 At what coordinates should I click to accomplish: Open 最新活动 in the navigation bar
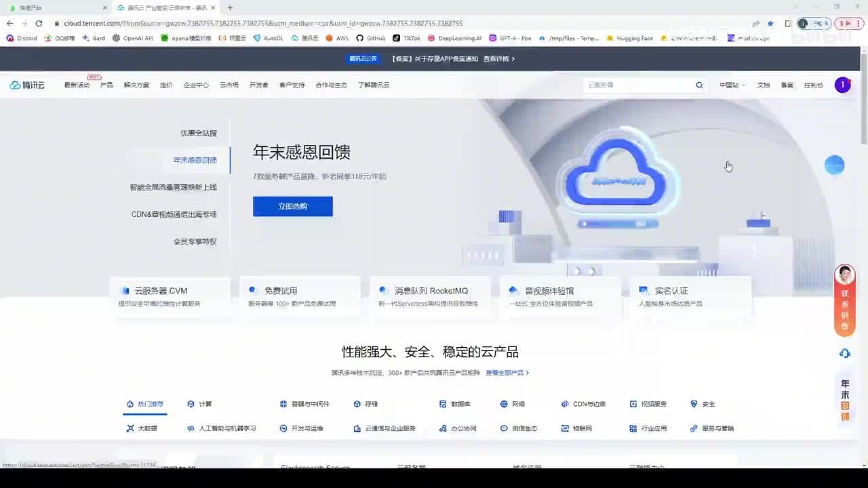coord(77,85)
